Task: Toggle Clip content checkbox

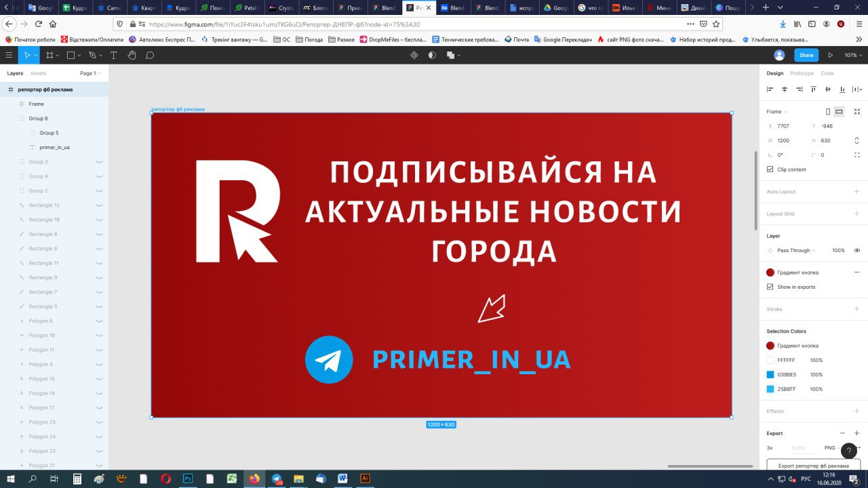Action: tap(770, 169)
